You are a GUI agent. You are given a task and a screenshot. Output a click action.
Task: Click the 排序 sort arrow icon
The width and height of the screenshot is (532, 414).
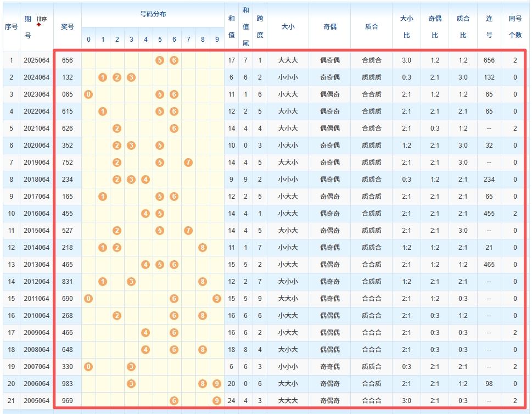coord(39,25)
